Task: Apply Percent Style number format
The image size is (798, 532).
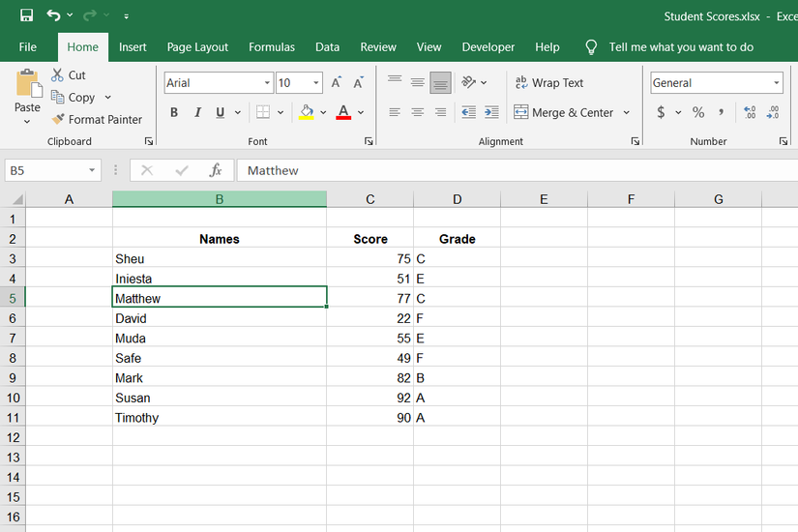Action: [x=697, y=112]
